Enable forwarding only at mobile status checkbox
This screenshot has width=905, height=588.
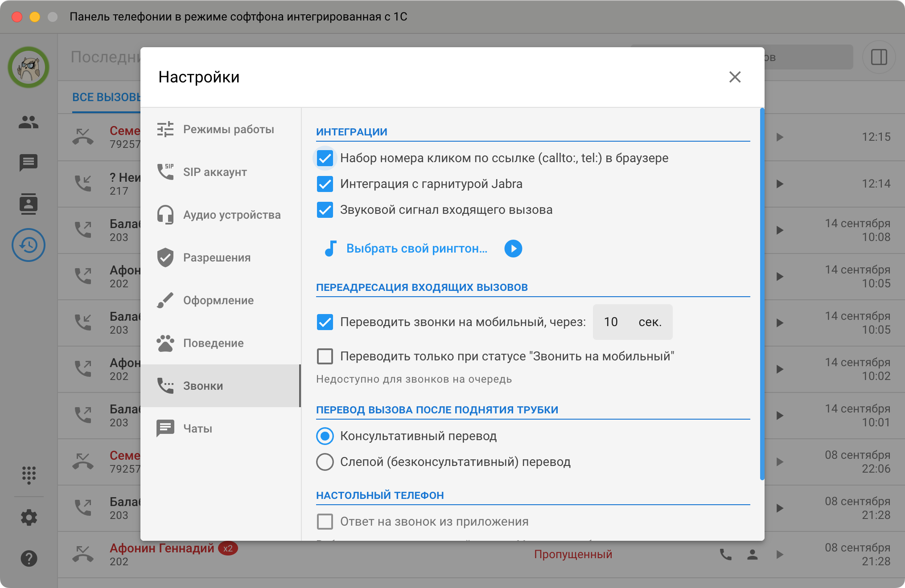[325, 356]
